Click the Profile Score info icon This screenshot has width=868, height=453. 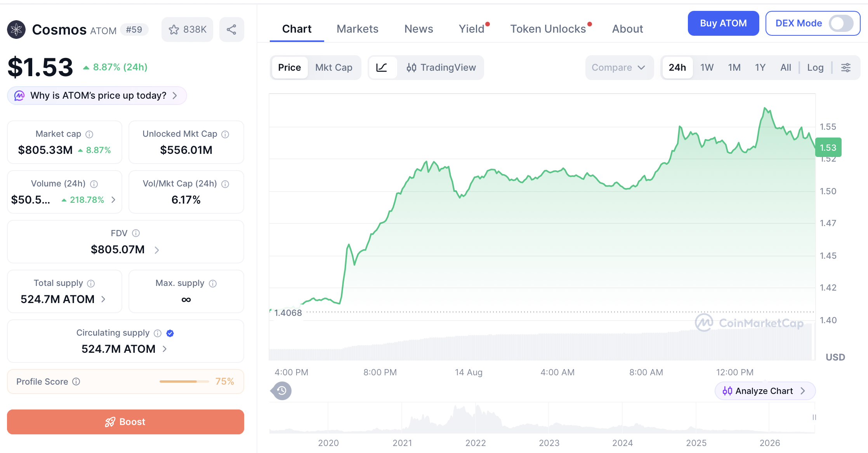[76, 382]
